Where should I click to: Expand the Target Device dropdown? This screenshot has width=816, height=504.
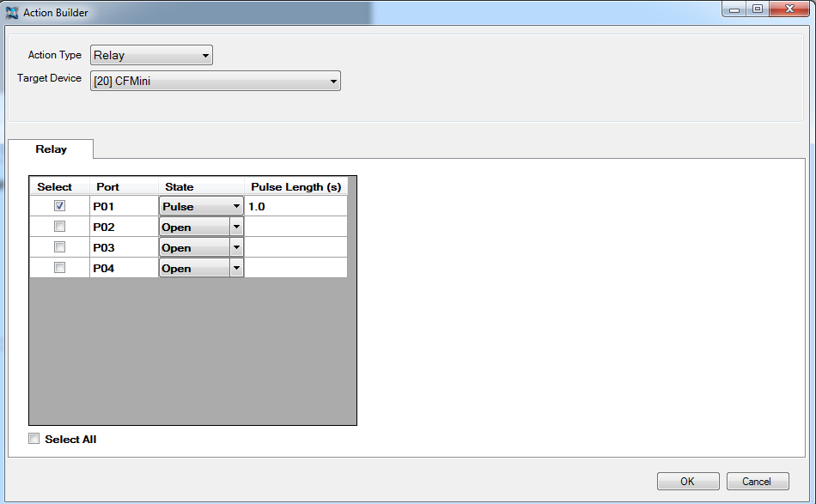click(216, 81)
